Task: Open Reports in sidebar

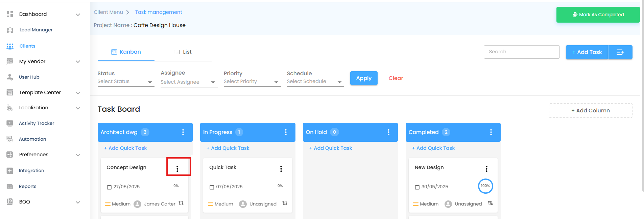Action: (28, 187)
